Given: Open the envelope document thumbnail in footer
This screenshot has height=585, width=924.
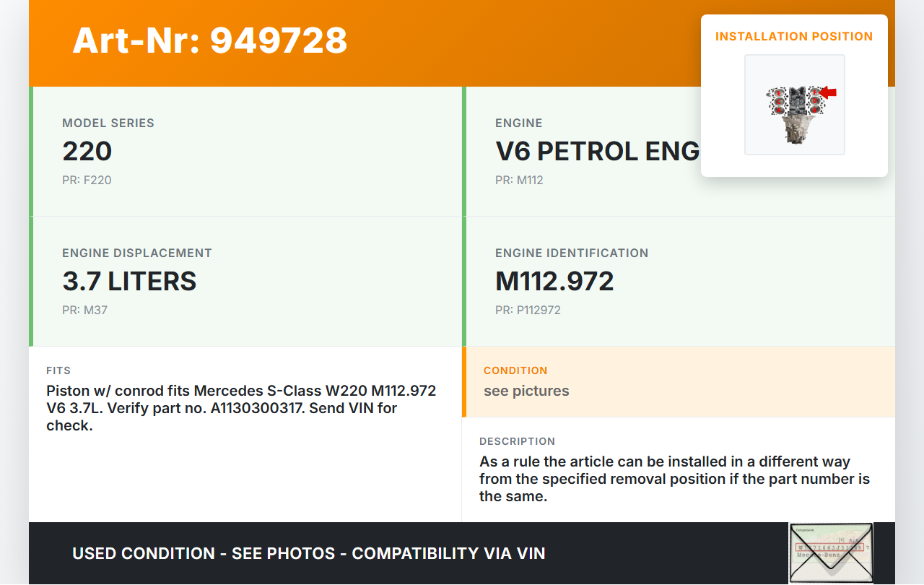Looking at the screenshot, I should [831, 553].
